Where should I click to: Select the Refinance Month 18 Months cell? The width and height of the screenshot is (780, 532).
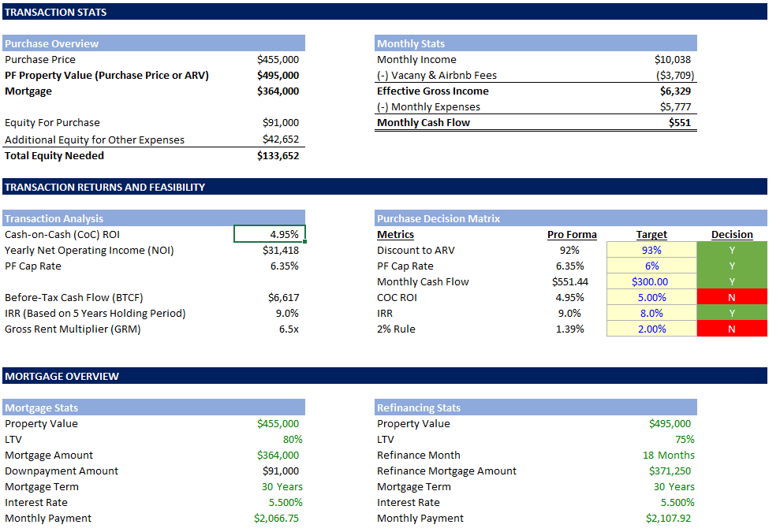669,455
